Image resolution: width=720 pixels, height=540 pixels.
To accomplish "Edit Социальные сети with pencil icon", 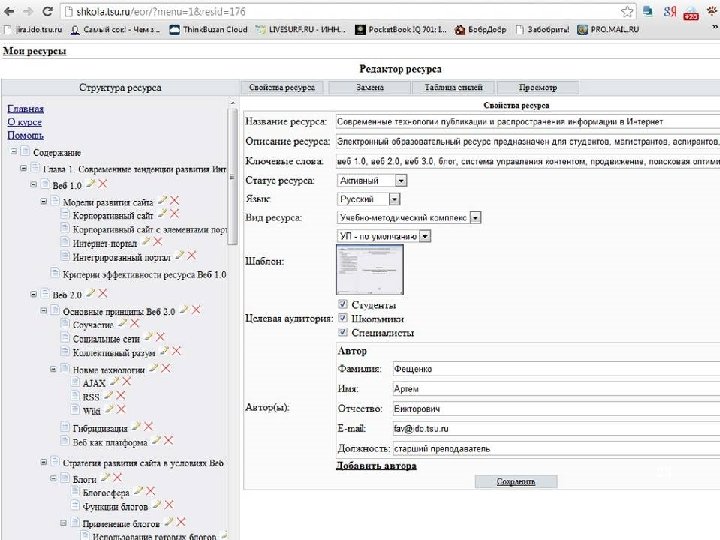I will 148,337.
